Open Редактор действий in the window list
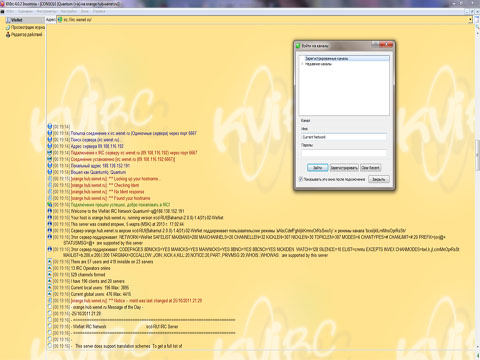Viewport: 480px width, 360px height. 24,34
